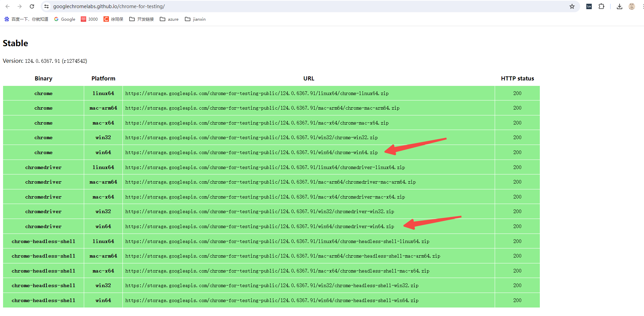644x316 pixels.
Task: Expand the jianxin bookmarks folder
Action: point(195,19)
